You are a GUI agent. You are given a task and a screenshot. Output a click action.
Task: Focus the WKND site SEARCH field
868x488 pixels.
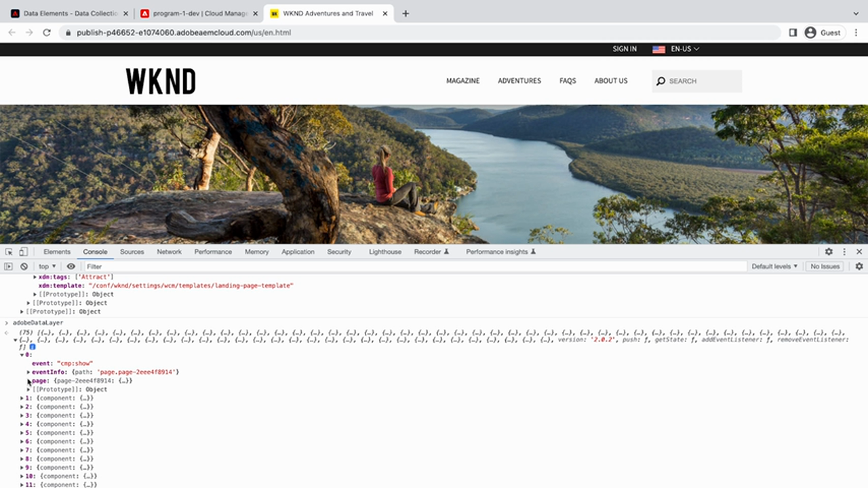click(697, 81)
